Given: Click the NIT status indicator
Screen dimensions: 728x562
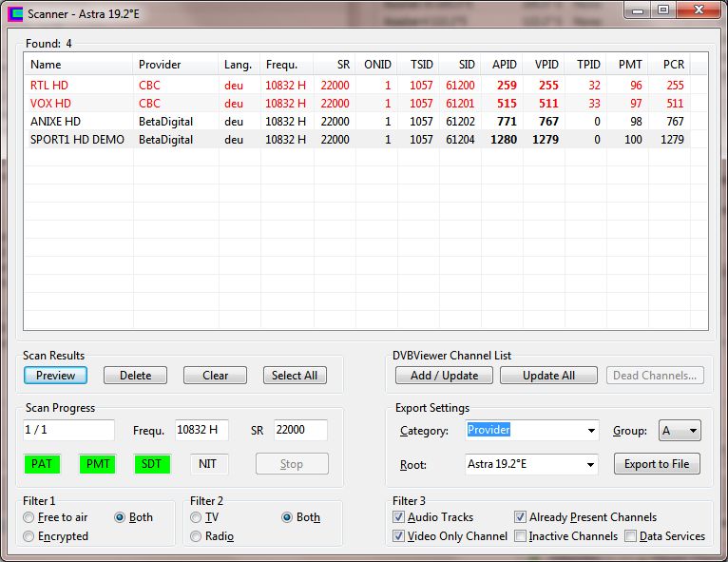Looking at the screenshot, I should tap(208, 464).
